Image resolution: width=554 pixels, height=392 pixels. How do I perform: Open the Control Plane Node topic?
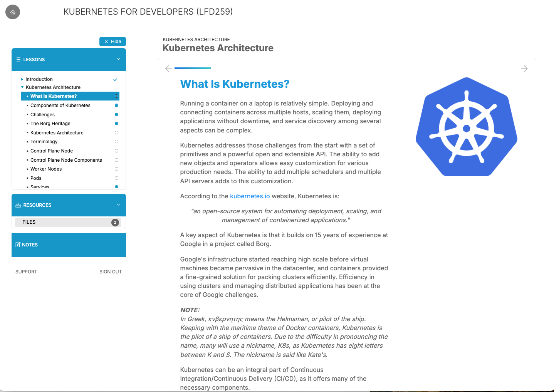[x=52, y=151]
